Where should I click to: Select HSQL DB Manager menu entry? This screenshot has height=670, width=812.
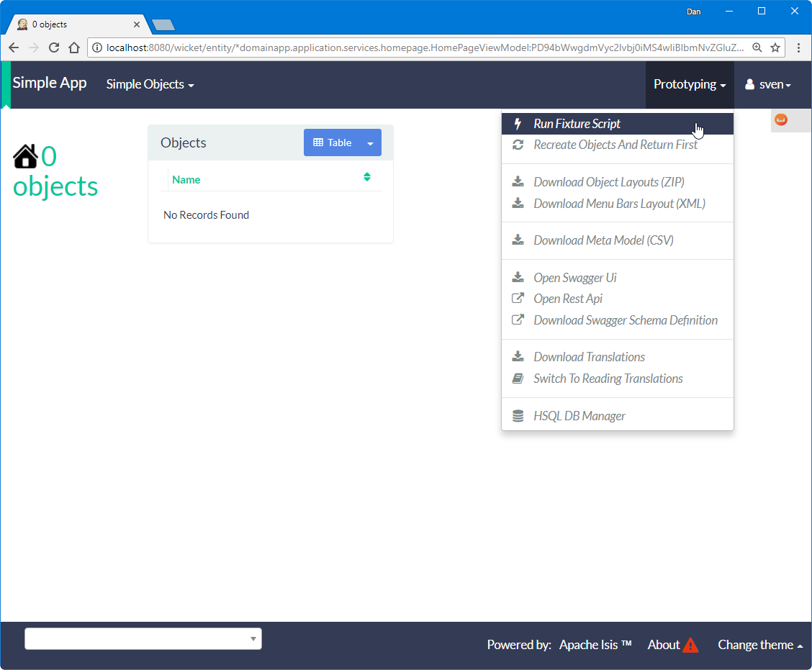pos(579,416)
